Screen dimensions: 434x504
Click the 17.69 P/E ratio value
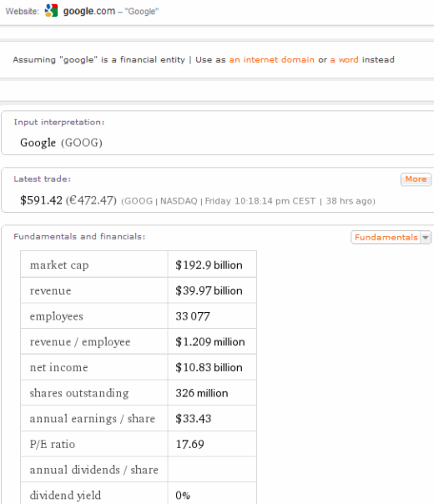pos(189,445)
